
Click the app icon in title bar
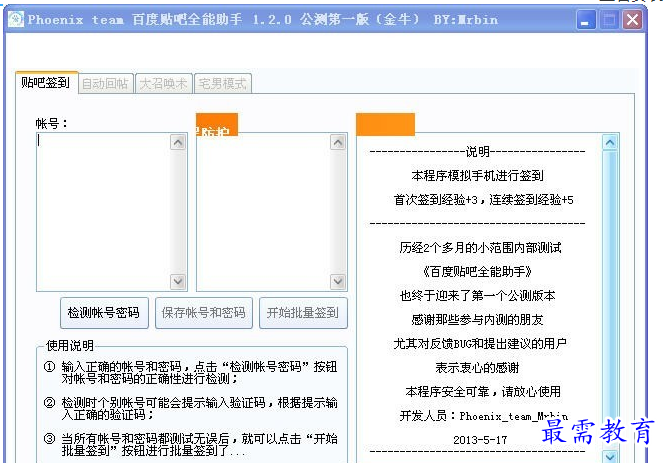click(x=16, y=19)
